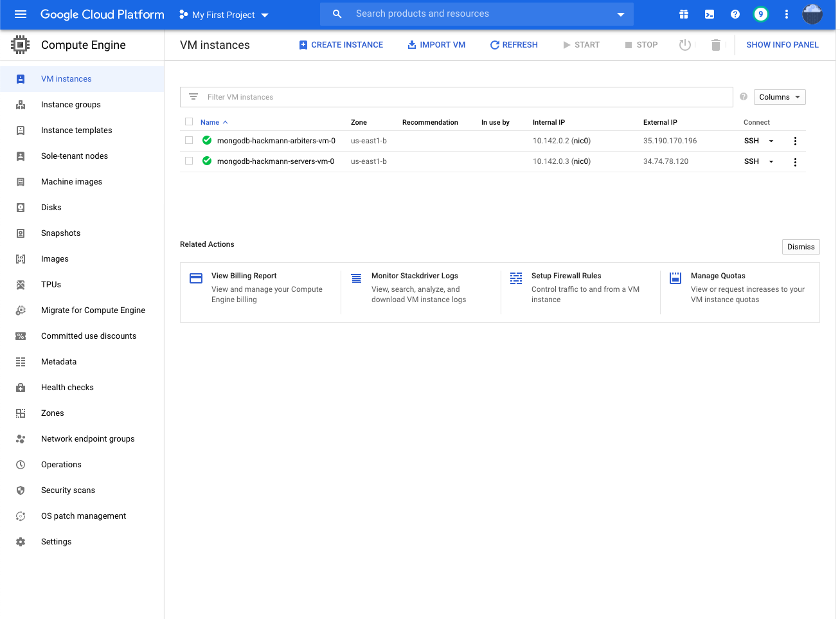
Task: Click the Search products and resources field
Action: (x=477, y=14)
